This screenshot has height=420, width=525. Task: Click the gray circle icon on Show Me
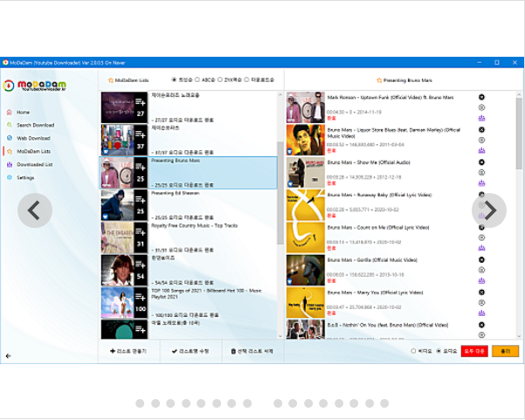[481, 172]
